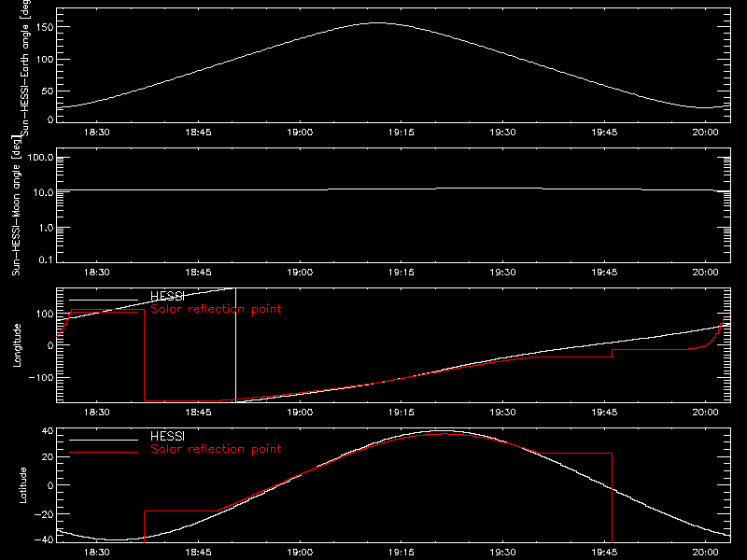Click the vertical white wrap line in Longitude plot
The height and width of the screenshot is (560, 747).
click(236, 344)
